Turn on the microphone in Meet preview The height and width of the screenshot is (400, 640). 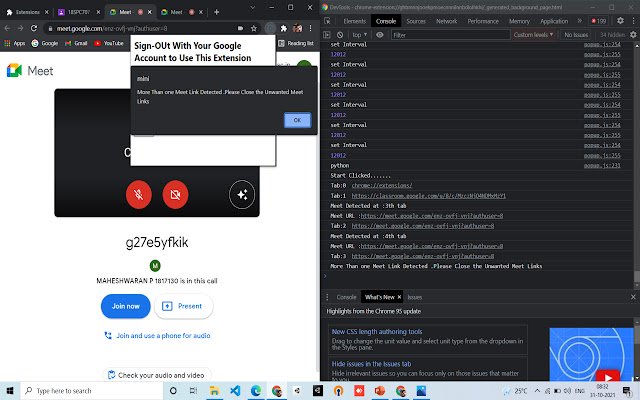139,194
